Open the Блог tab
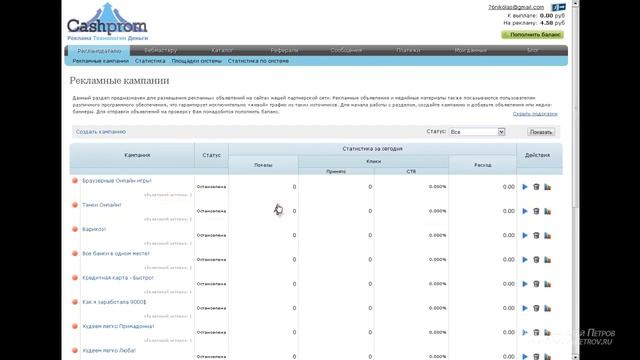 pos(532,50)
